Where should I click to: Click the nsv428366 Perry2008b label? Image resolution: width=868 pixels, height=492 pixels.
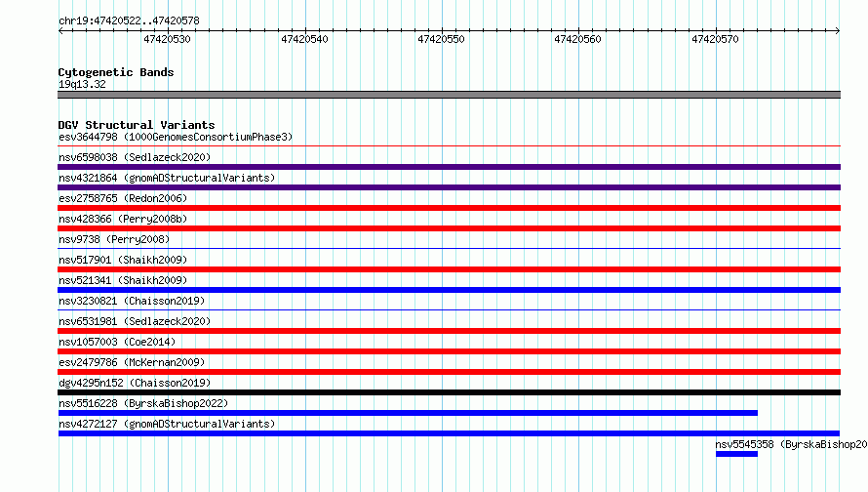point(123,219)
